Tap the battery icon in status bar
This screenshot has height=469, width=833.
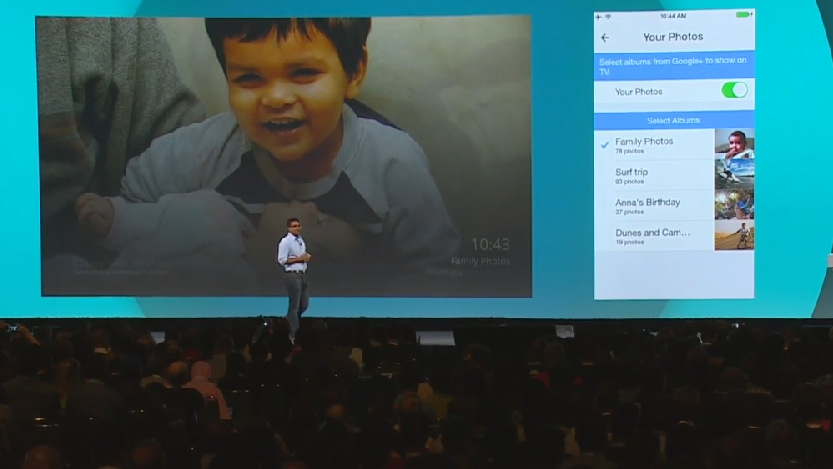(x=743, y=15)
